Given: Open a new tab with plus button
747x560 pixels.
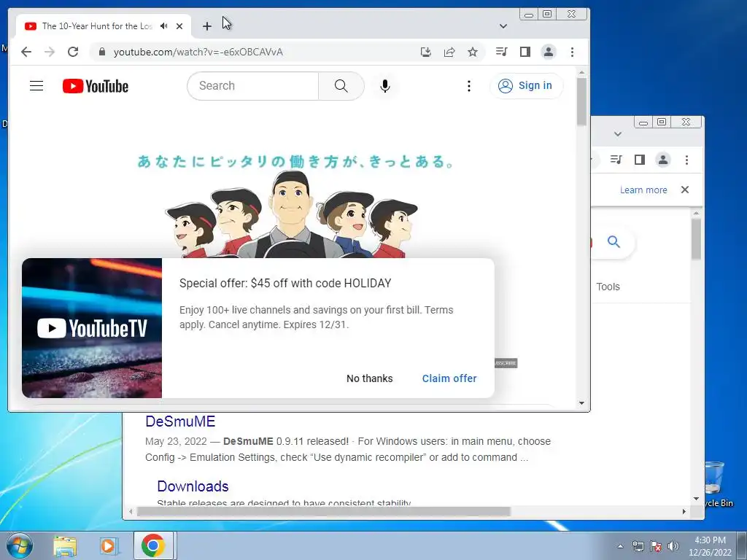Looking at the screenshot, I should pos(206,26).
